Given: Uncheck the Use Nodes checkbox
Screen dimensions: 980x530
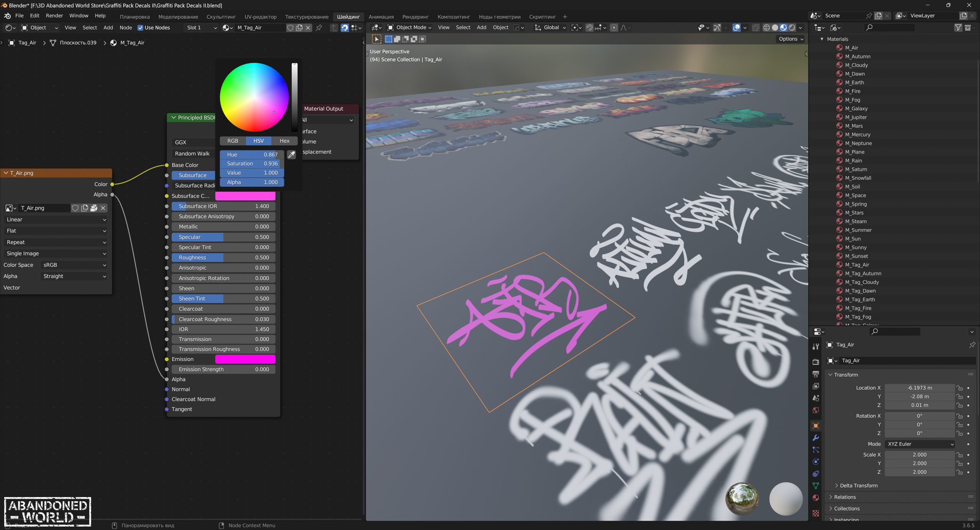Looking at the screenshot, I should tap(140, 28).
